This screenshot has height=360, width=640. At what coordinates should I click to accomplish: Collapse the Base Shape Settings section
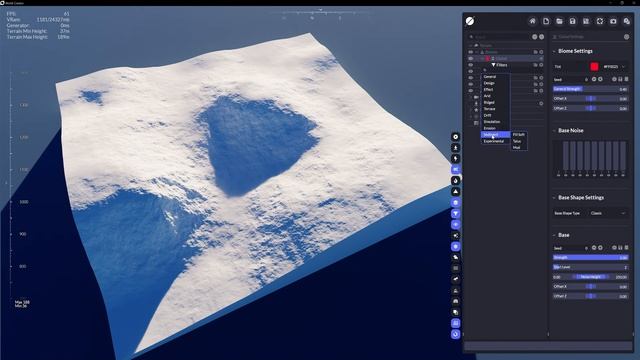554,198
